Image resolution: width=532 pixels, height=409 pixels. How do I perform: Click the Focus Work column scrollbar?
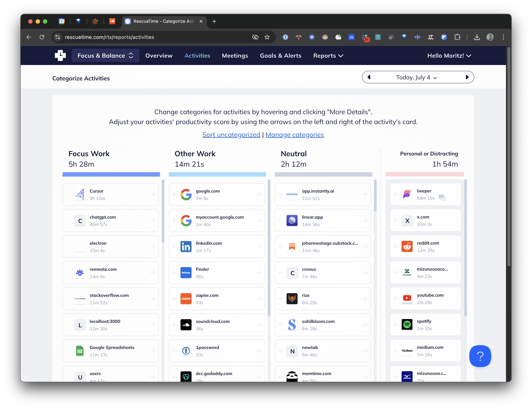click(x=163, y=211)
